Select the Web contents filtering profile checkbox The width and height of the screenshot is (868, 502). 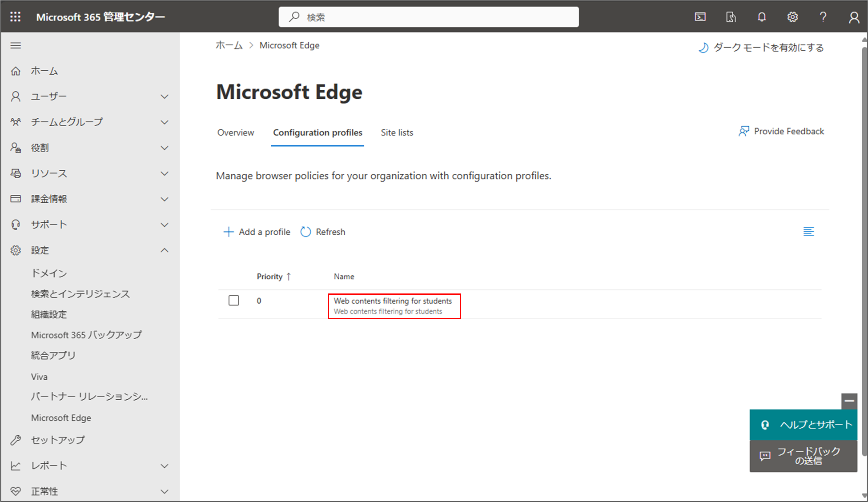pyautogui.click(x=233, y=300)
